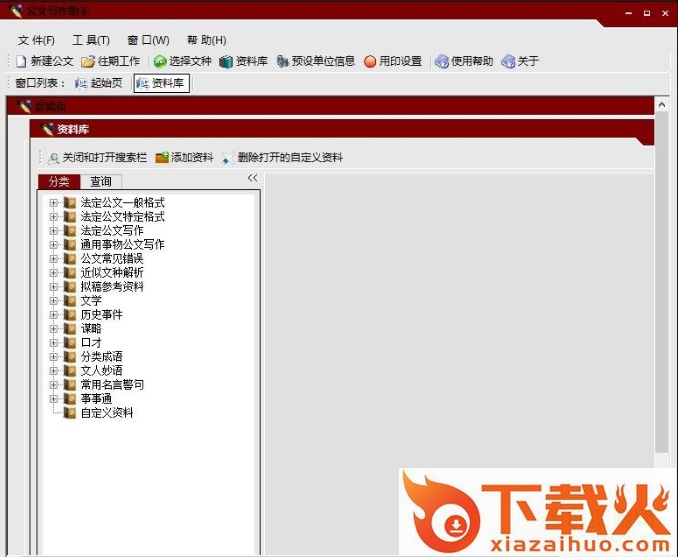Click the right vertical scrollbar
This screenshot has height=557, width=678.
click(661, 300)
